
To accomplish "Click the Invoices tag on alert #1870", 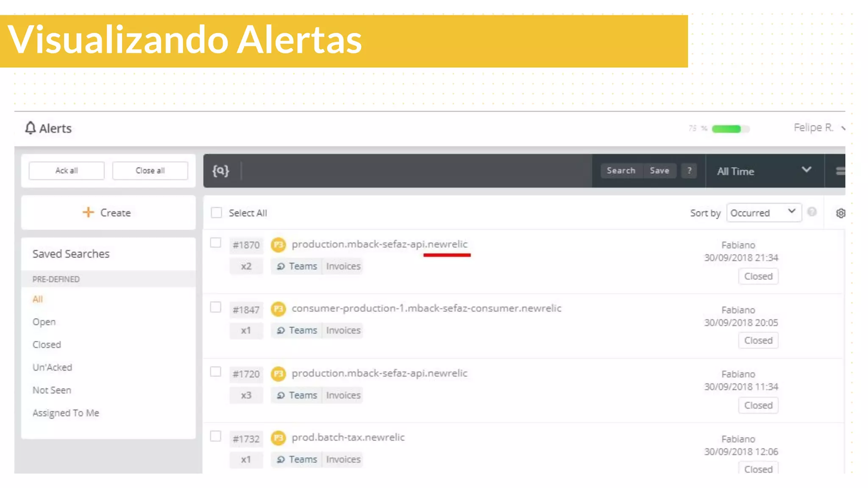I will (x=343, y=266).
